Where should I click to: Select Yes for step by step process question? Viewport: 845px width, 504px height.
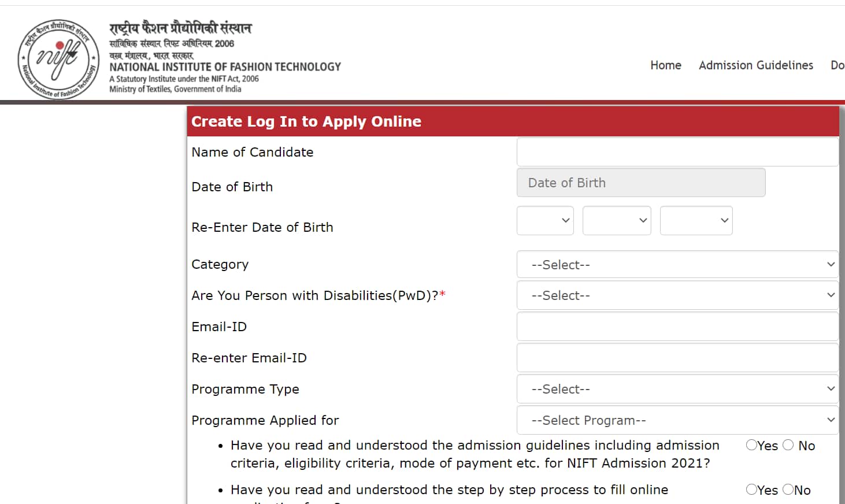click(x=751, y=490)
